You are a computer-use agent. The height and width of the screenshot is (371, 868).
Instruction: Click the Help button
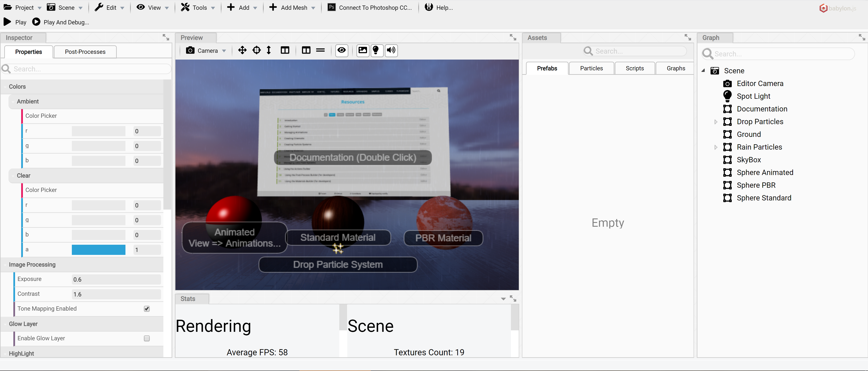[x=438, y=8]
